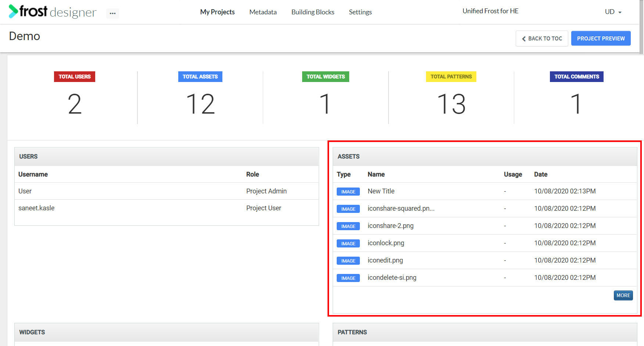Click the IMAGE tag on iconshare-2.png row
Screen dimensions: 644x346
tap(348, 226)
